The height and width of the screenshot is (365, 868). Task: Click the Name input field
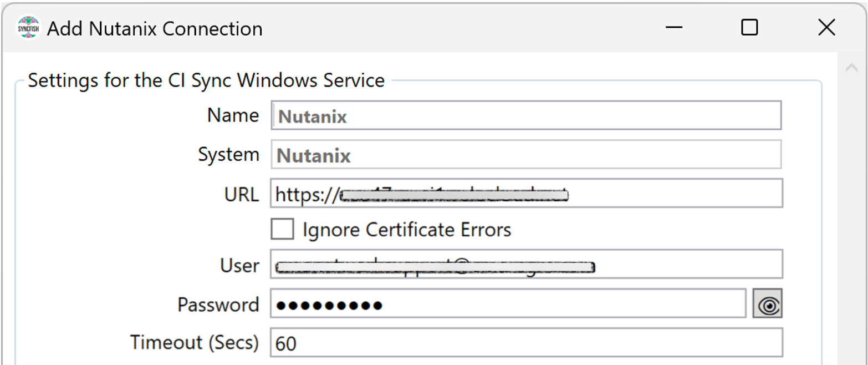pos(526,115)
